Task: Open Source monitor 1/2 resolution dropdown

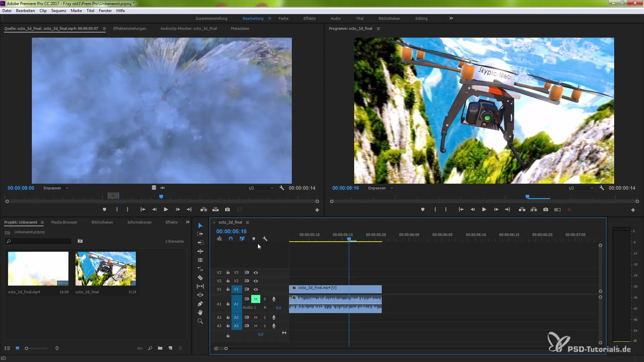Action: (x=261, y=188)
